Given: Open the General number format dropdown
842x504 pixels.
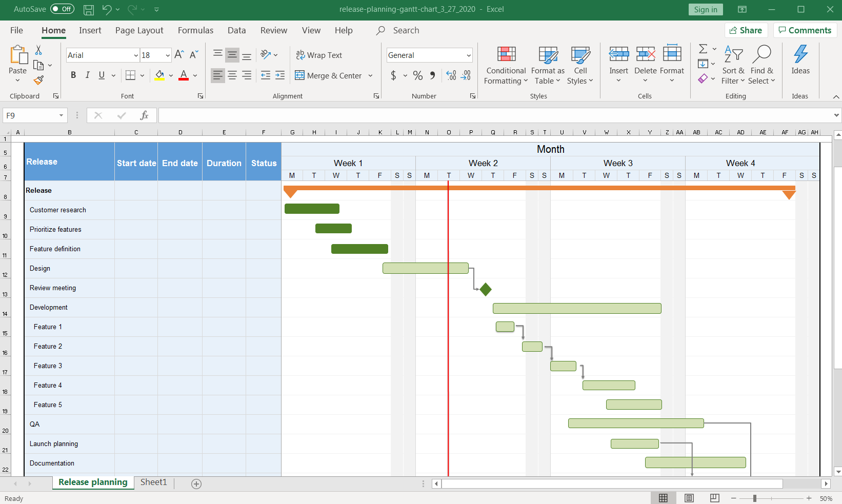Looking at the screenshot, I should pos(468,55).
